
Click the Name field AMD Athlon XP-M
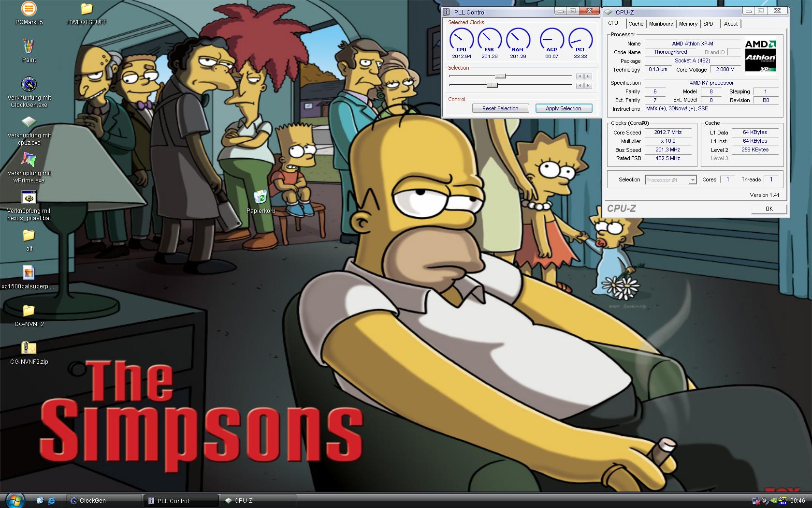click(693, 44)
